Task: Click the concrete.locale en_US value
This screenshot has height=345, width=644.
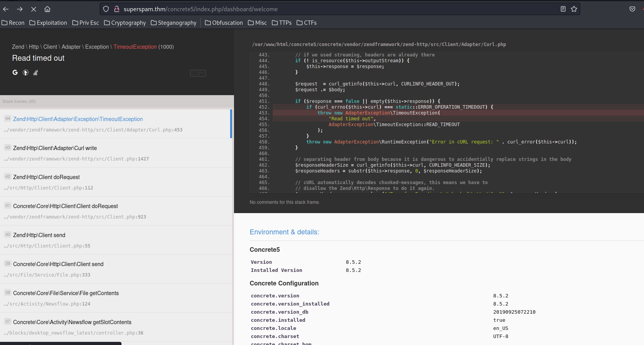Action: tap(501, 328)
